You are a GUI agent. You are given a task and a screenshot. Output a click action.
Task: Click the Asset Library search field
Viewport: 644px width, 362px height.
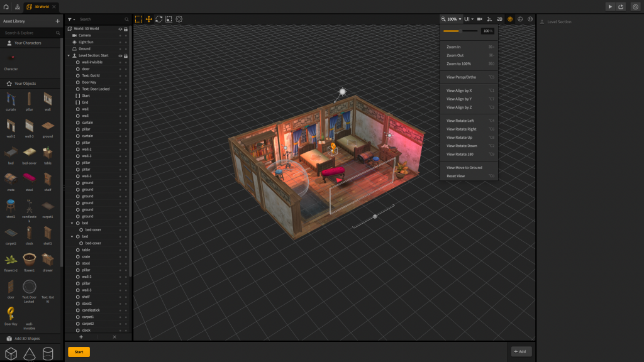28,33
